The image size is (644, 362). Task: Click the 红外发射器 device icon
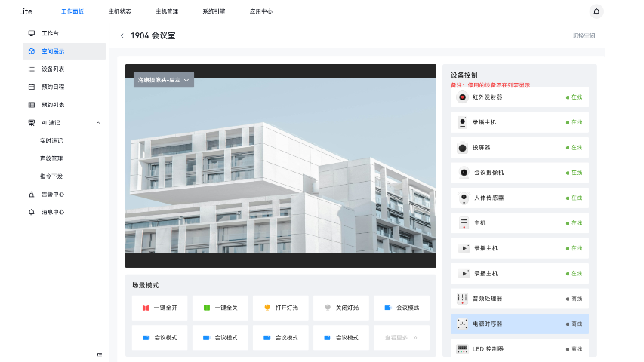point(463,97)
